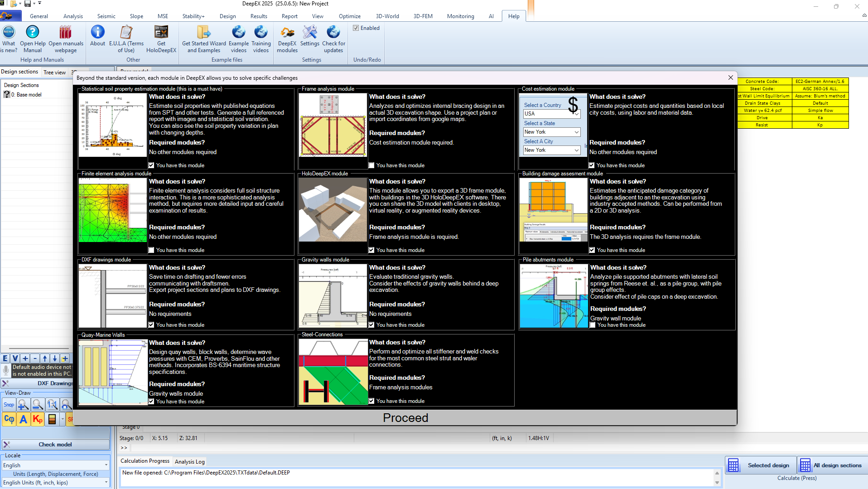
Task: View the E.U.L.A Terms of Use
Action: point(126,39)
